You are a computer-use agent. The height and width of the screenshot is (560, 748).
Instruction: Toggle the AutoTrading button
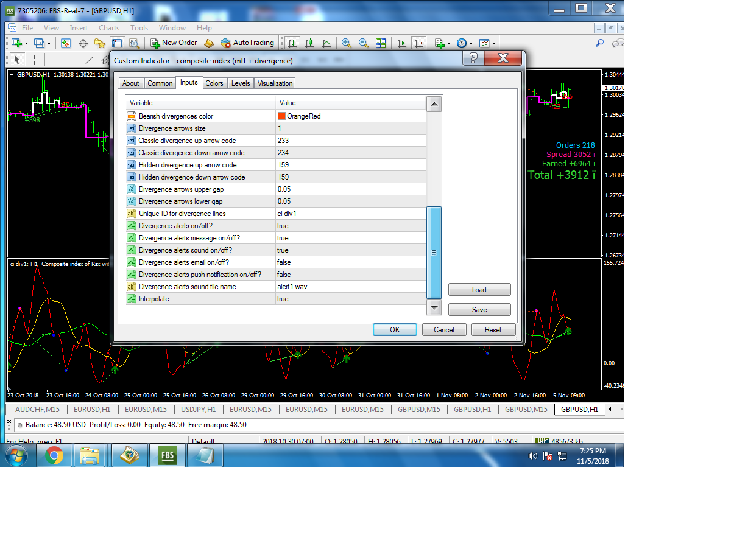click(247, 43)
